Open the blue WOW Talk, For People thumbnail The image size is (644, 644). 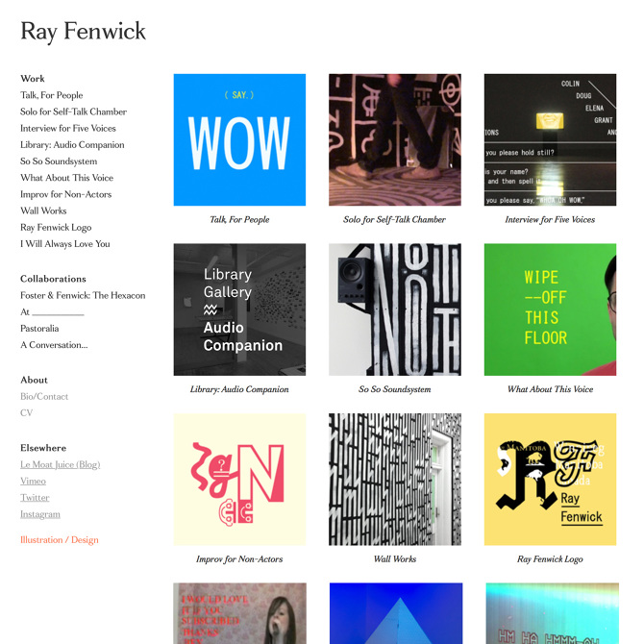click(239, 139)
